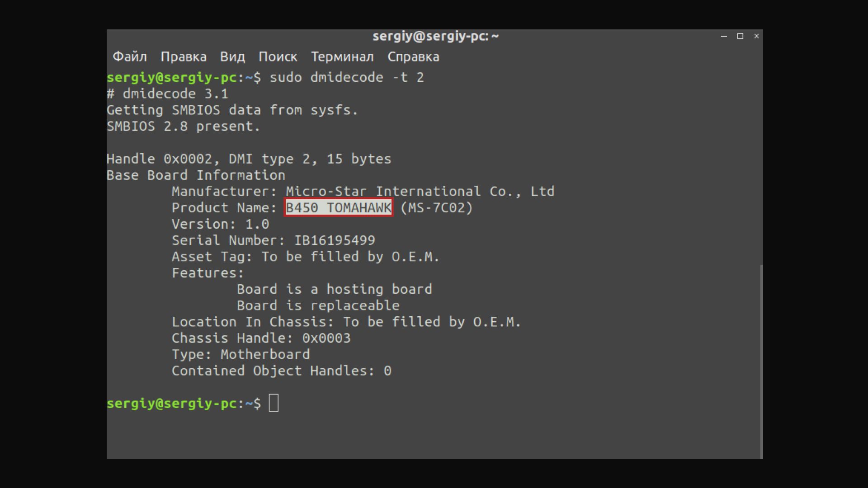Open the Файл menu
The width and height of the screenshot is (868, 488).
[x=129, y=57]
